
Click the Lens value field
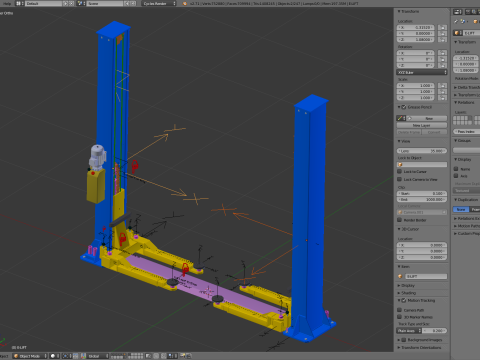(x=422, y=151)
